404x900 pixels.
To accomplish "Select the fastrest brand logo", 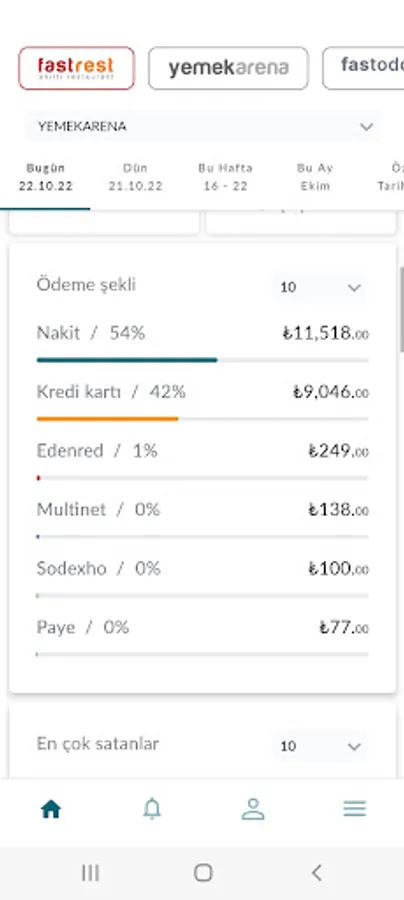I will tap(76, 68).
